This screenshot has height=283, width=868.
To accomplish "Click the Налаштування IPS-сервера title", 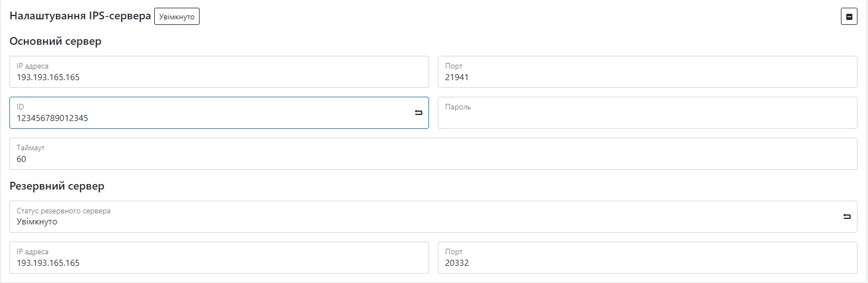I will [80, 16].
